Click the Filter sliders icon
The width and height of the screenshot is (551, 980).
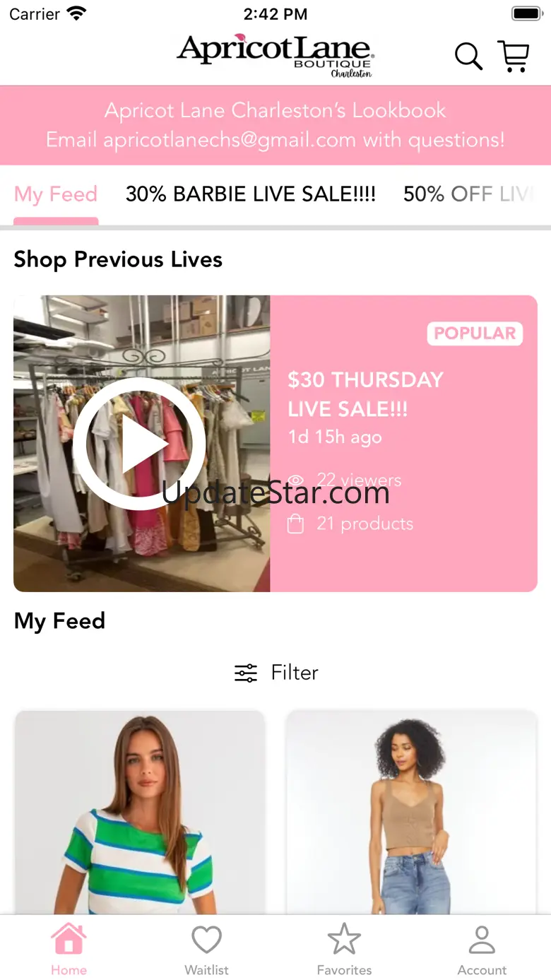246,673
